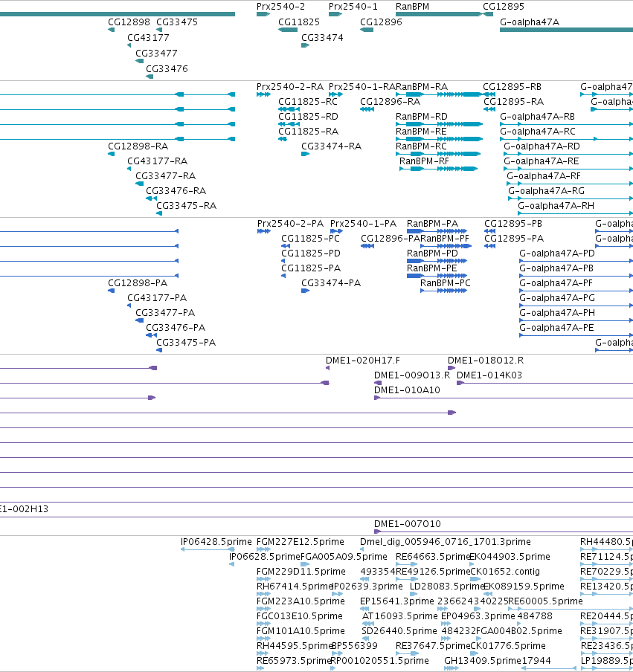Open transcript Prx2540-2-RA
The height and width of the screenshot is (672, 633).
click(290, 86)
